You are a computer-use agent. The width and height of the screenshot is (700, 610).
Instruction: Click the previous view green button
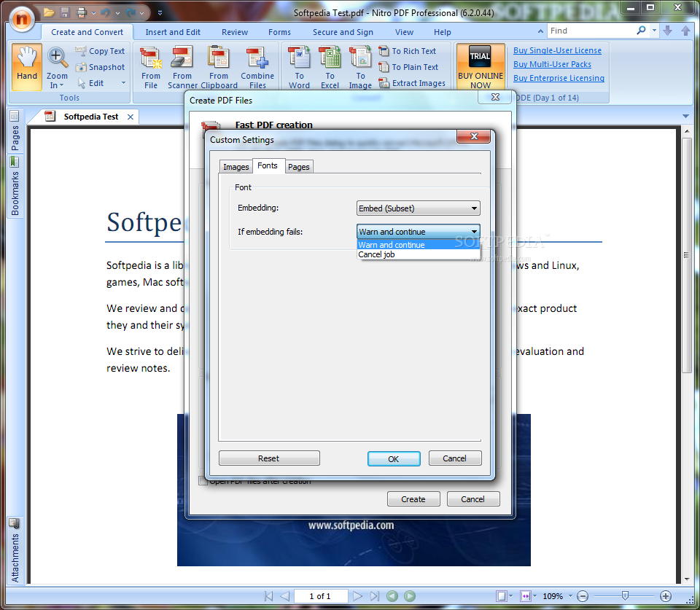point(392,596)
